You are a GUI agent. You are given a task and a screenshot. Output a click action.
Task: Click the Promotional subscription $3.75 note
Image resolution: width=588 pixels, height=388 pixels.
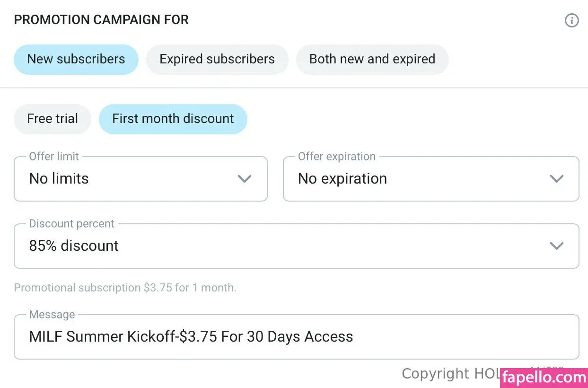tap(125, 288)
